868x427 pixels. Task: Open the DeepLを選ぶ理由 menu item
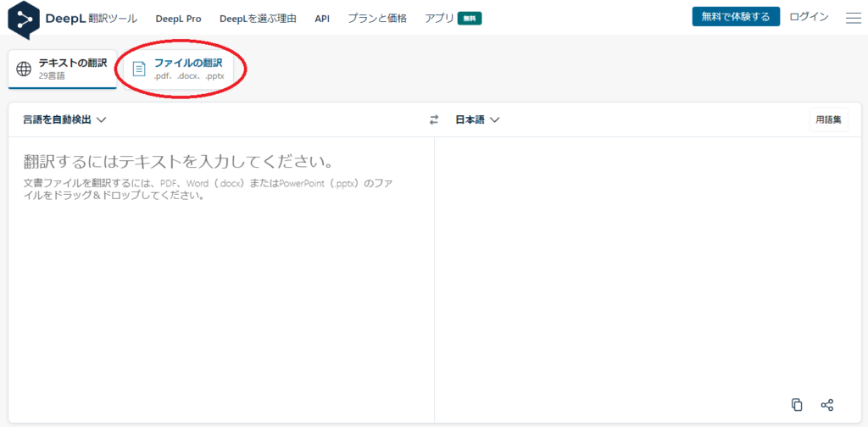click(x=258, y=19)
